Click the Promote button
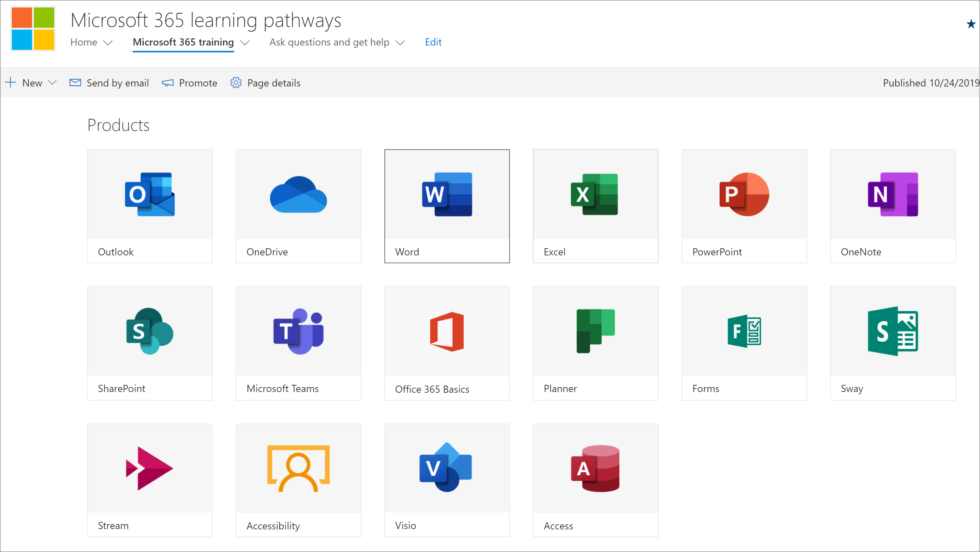Screen dimensions: 980x552 pos(190,82)
